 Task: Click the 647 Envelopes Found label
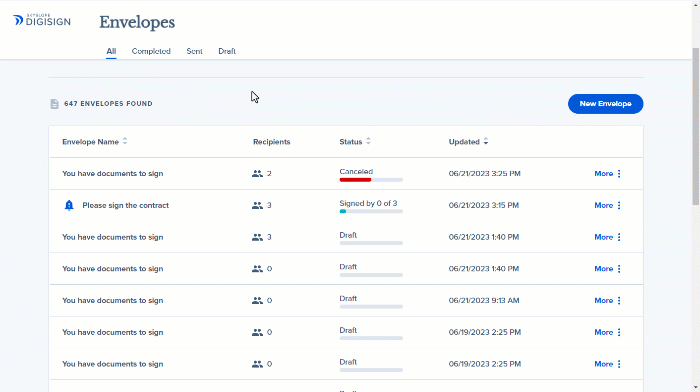coord(108,104)
